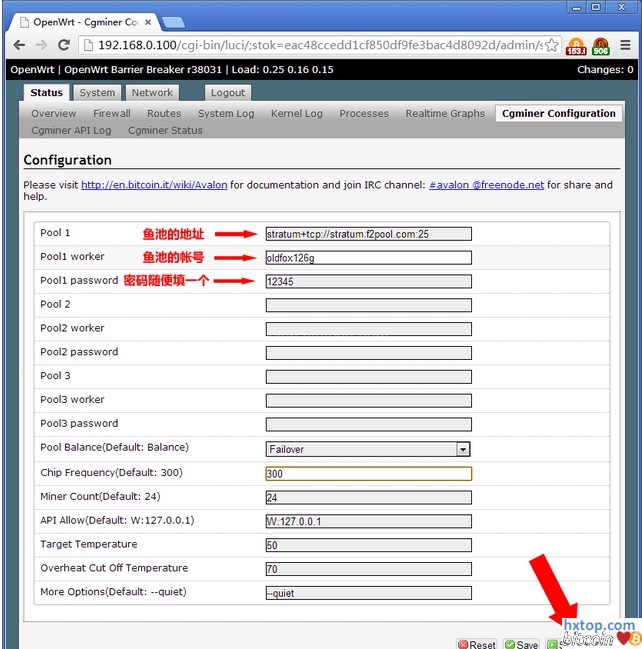Focus the Chip Frequency input field
This screenshot has width=642, height=649.
click(x=368, y=473)
